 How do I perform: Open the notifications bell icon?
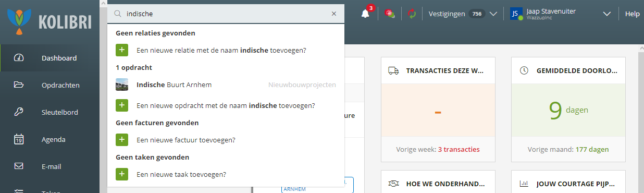[x=365, y=14]
